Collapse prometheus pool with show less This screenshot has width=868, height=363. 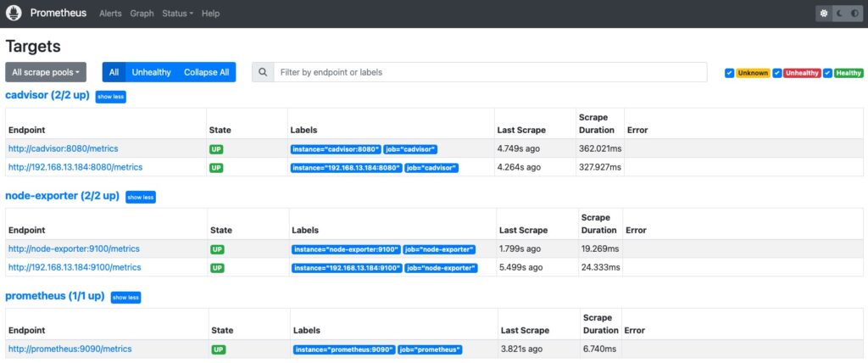(125, 297)
